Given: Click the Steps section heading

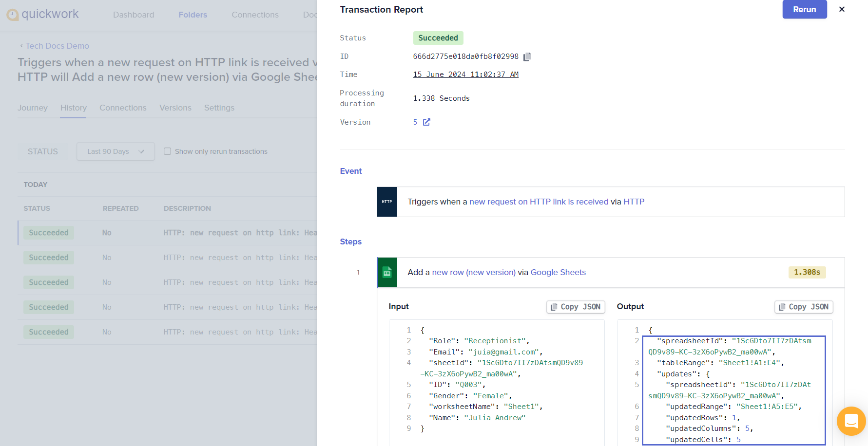Looking at the screenshot, I should point(351,242).
